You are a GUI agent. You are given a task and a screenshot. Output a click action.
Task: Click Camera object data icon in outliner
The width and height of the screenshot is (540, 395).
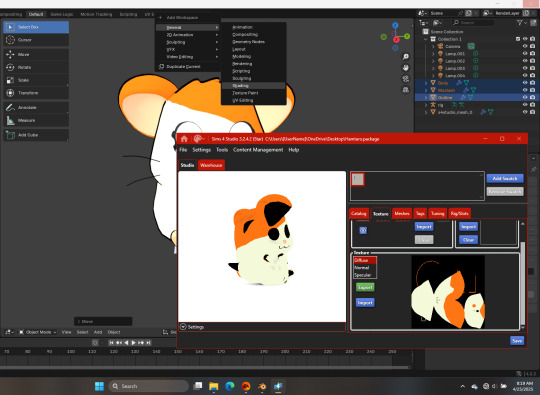click(x=471, y=46)
